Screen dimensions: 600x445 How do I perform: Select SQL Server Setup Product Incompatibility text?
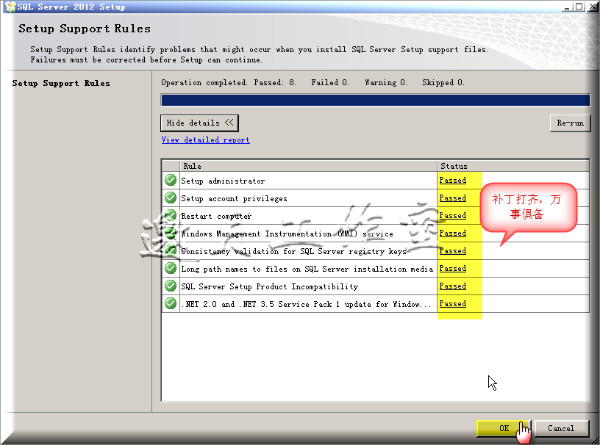[x=269, y=287]
